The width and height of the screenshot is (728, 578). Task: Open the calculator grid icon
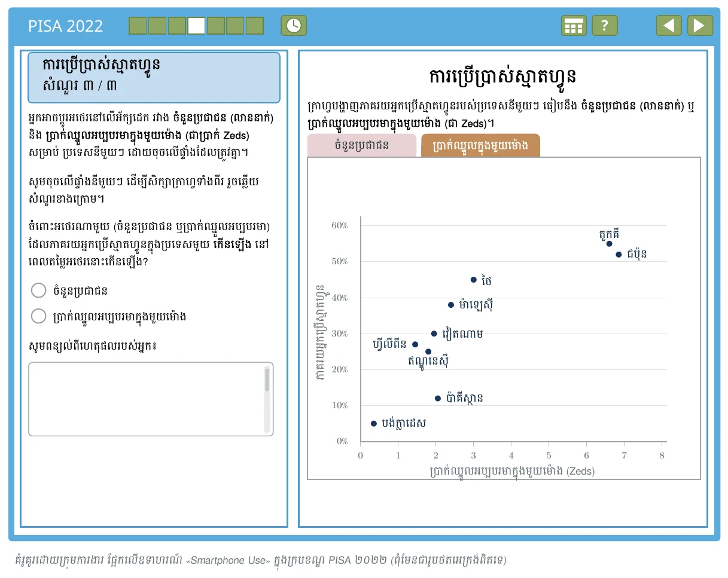point(574,26)
